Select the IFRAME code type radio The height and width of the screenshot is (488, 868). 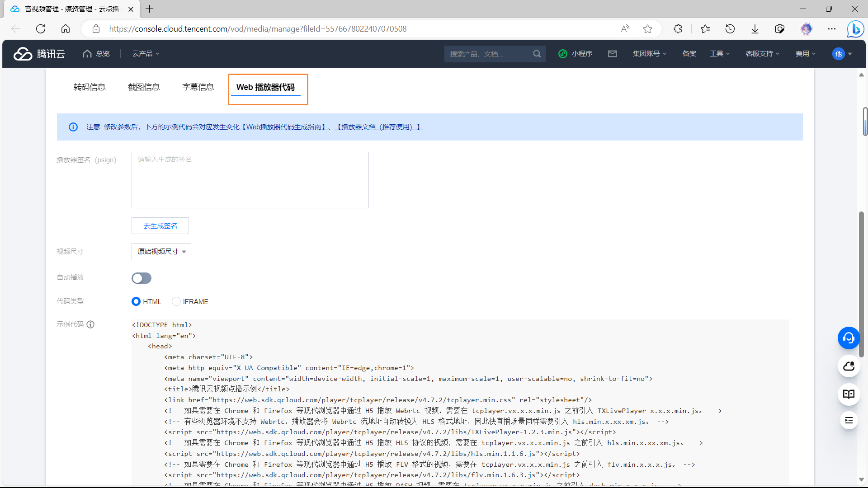(176, 301)
